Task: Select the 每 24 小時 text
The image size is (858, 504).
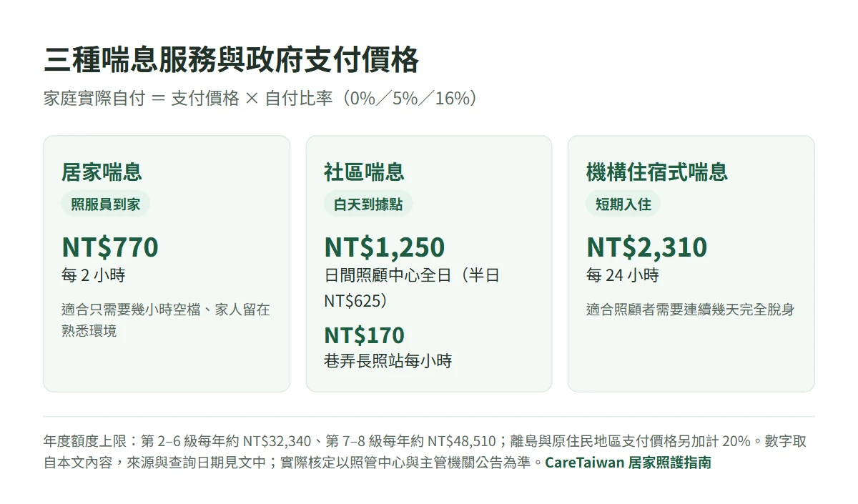Action: click(622, 275)
